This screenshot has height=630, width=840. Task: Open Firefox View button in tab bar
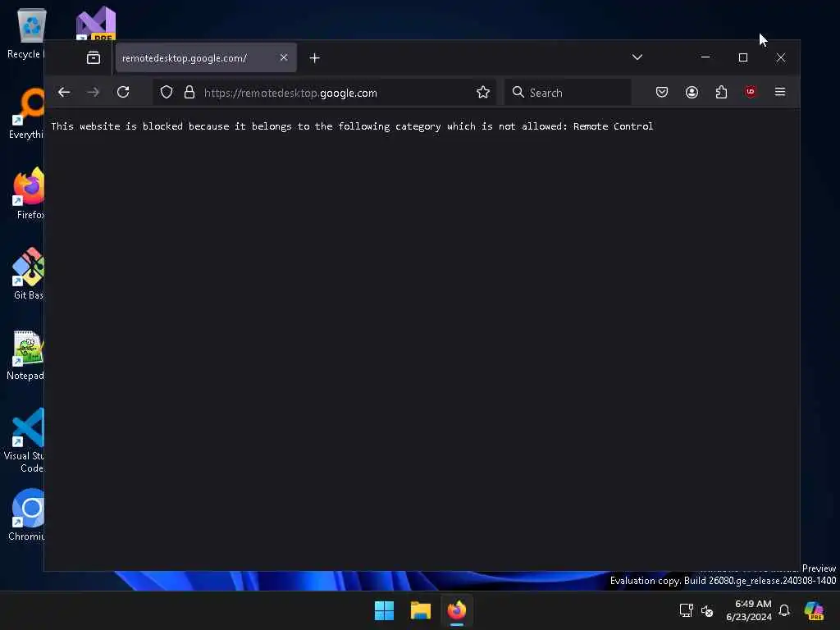[x=94, y=58]
